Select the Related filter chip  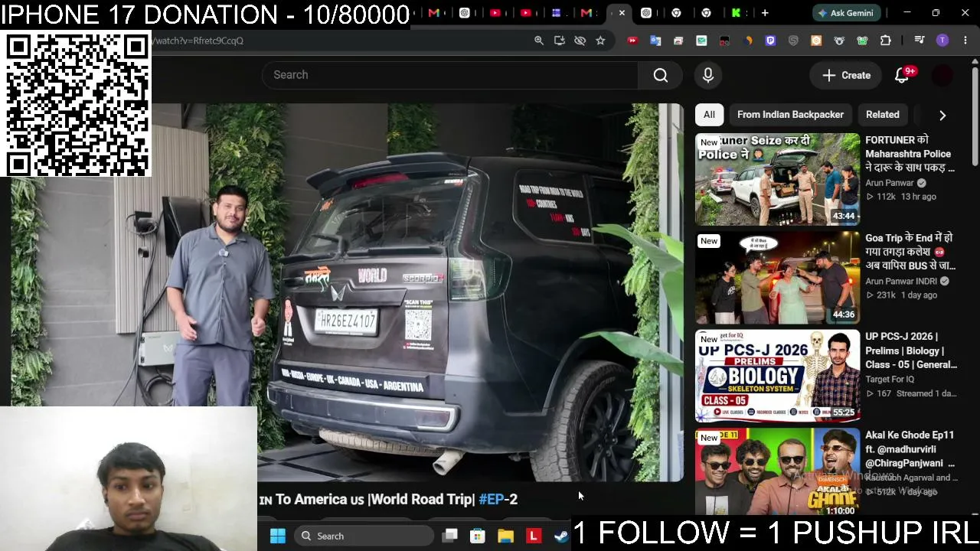pyautogui.click(x=883, y=115)
